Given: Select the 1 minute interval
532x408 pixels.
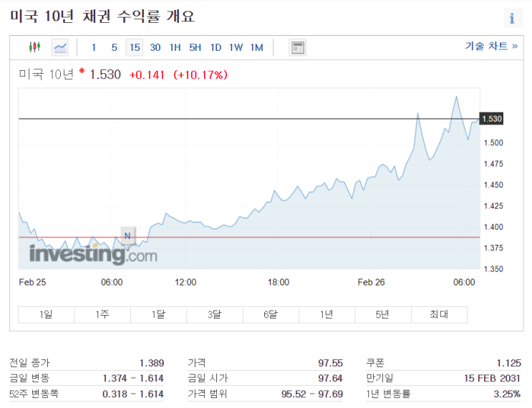Looking at the screenshot, I should click(94, 47).
